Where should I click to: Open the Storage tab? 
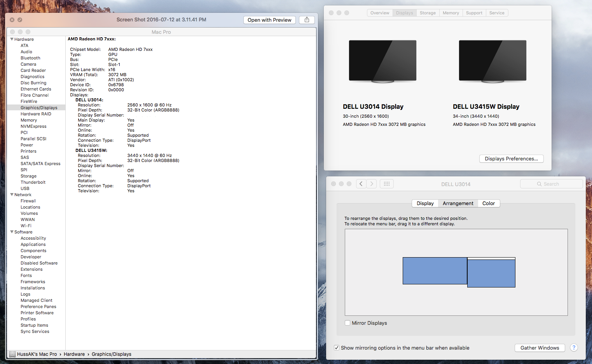pos(428,13)
